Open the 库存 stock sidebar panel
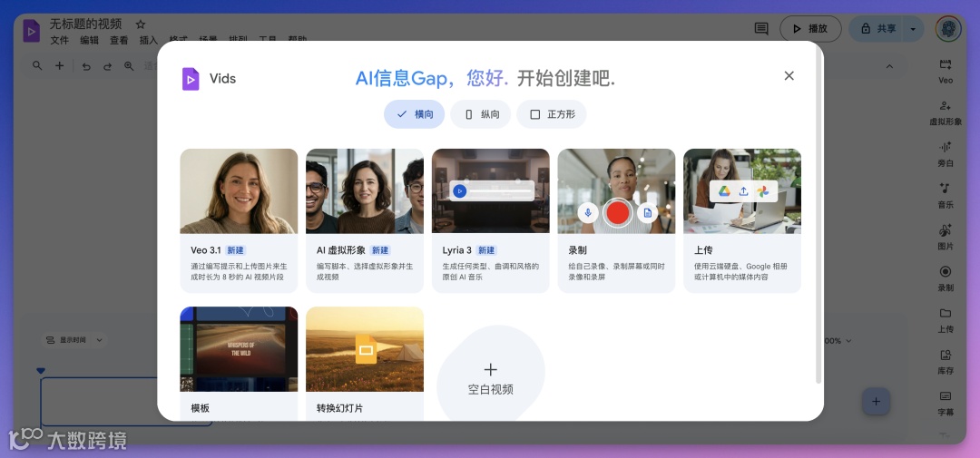The image size is (980, 458). 945,362
